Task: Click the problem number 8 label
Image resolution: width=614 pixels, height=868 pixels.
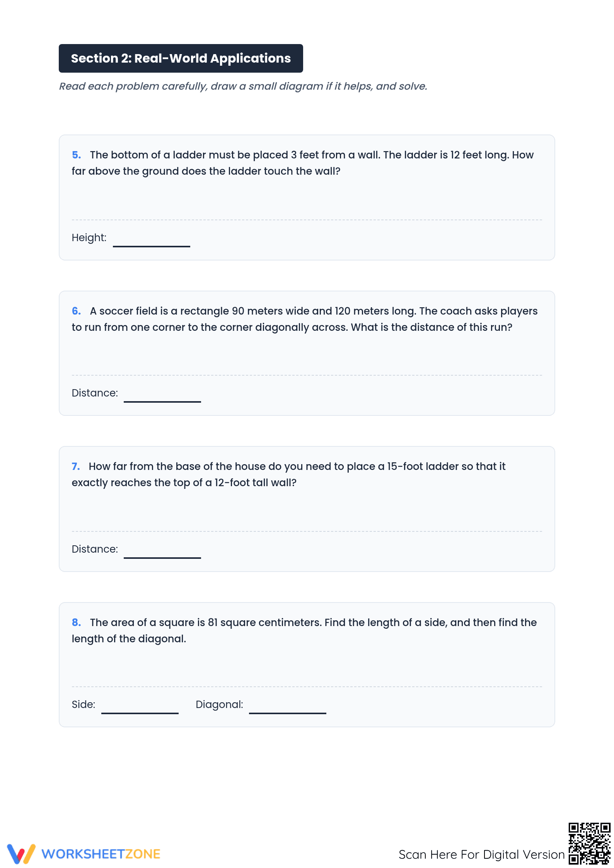Action: pos(76,623)
